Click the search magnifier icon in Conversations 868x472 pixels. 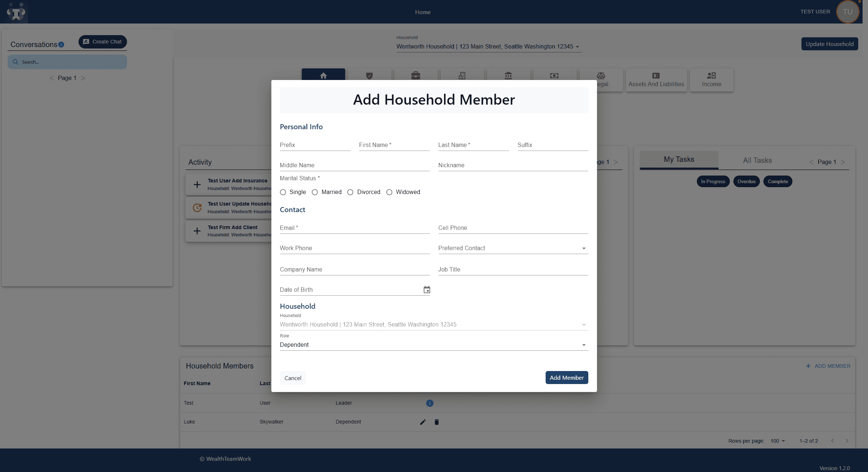coord(16,62)
